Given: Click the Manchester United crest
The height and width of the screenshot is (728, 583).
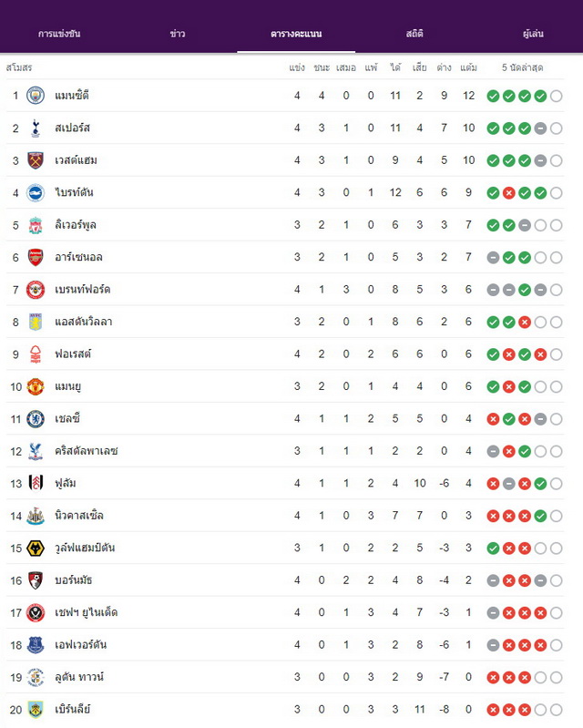Looking at the screenshot, I should pyautogui.click(x=36, y=386).
